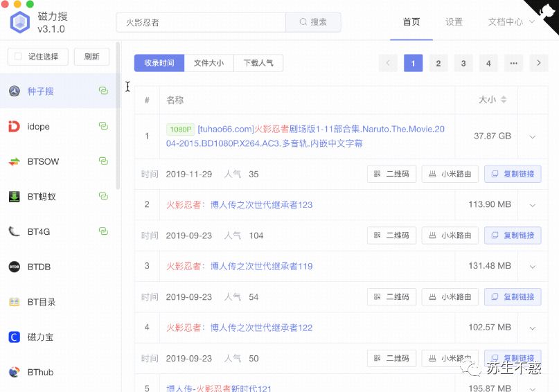Go to page 4
Image resolution: width=559 pixels, height=392 pixels.
pos(488,63)
